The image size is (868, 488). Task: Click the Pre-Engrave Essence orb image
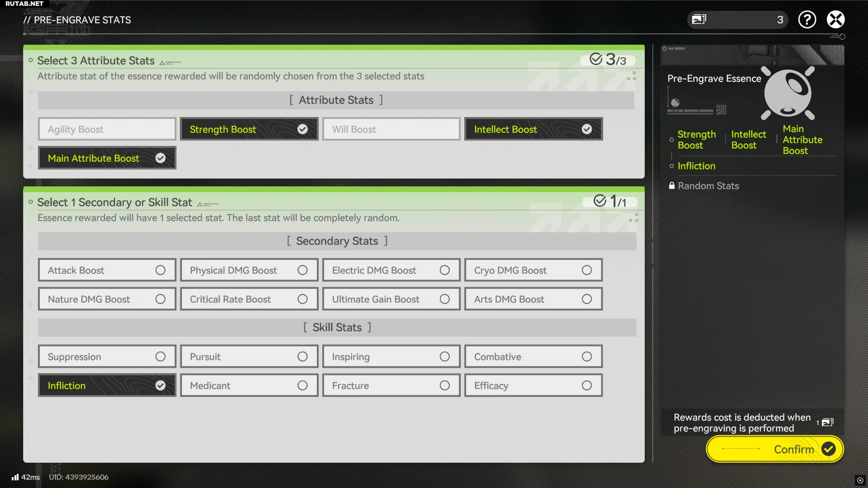[788, 94]
